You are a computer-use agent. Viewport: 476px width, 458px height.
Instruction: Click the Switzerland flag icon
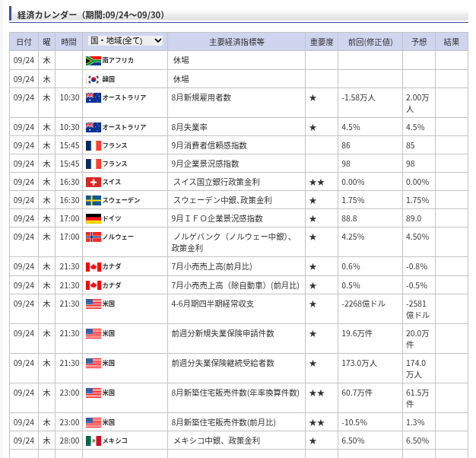tap(94, 183)
